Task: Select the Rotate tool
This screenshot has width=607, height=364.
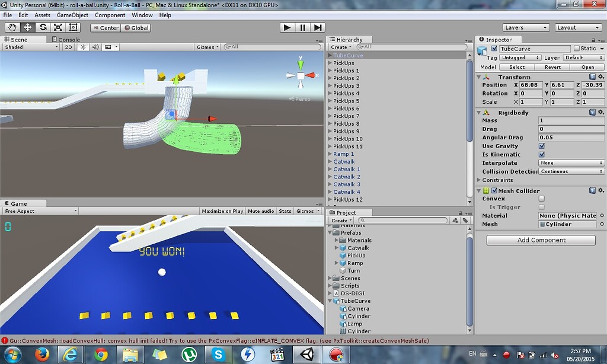Action: 41,27
